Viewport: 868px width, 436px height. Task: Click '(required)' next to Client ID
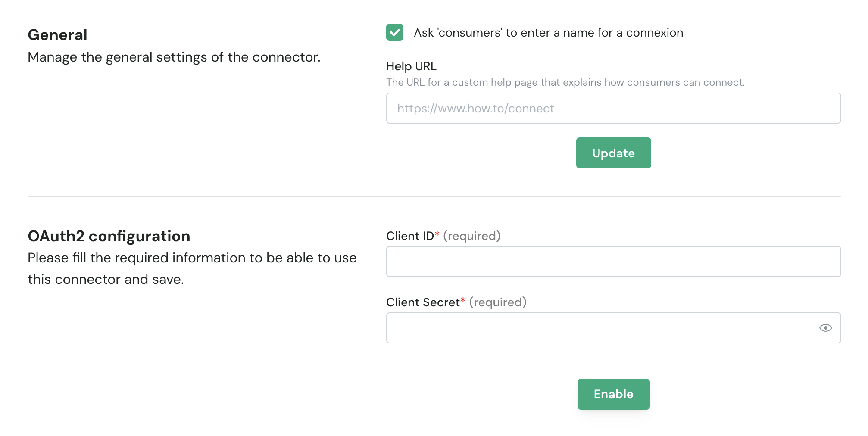tap(471, 236)
